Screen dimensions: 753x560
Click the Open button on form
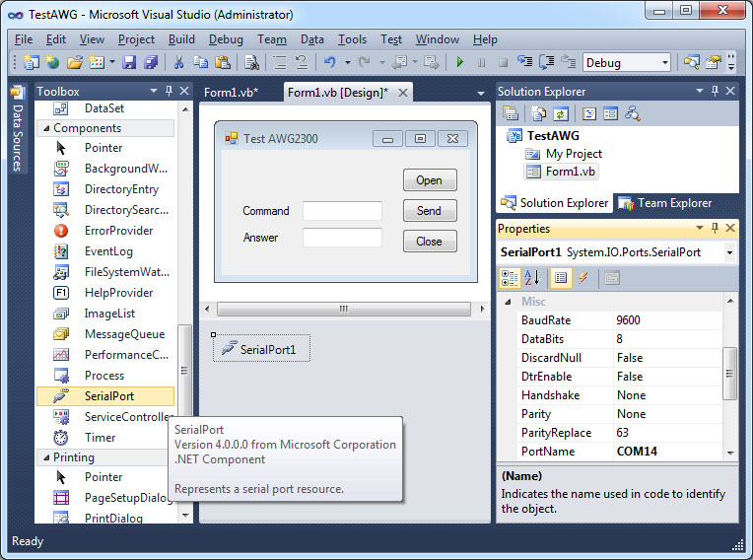[x=429, y=180]
